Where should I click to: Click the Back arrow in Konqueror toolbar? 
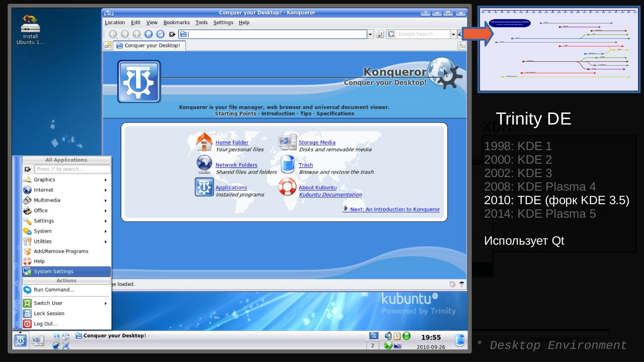(113, 34)
